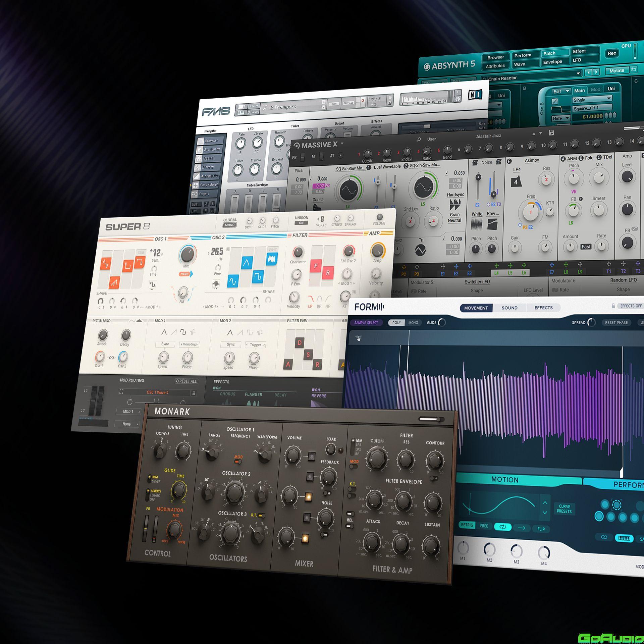Screen dimensions: 644x644
Task: Open the File dropdown in FM8 header
Action: tap(254, 106)
